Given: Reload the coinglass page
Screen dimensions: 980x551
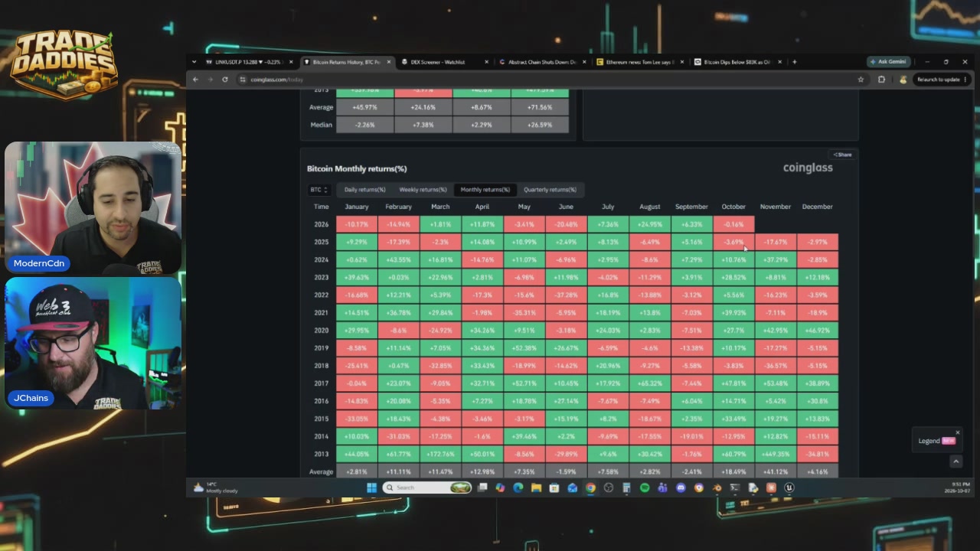Looking at the screenshot, I should click(224, 80).
